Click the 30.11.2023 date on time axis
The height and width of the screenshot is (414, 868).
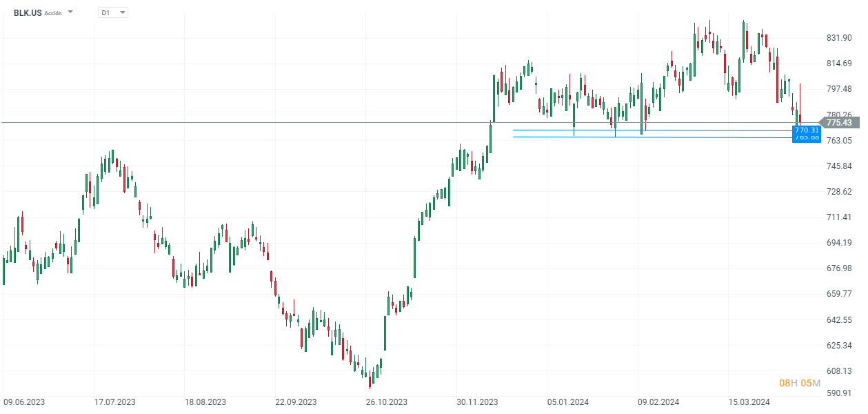(x=476, y=402)
